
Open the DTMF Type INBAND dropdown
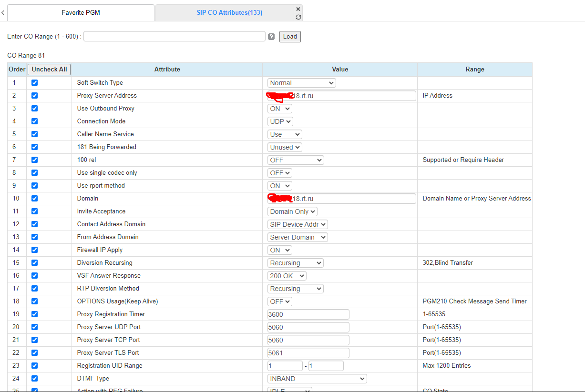[317, 379]
